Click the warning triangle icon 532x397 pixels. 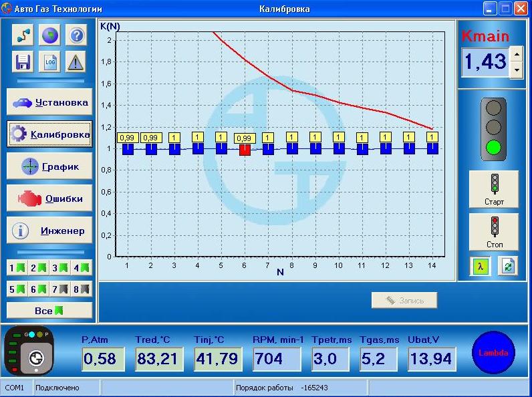pyautogui.click(x=77, y=61)
